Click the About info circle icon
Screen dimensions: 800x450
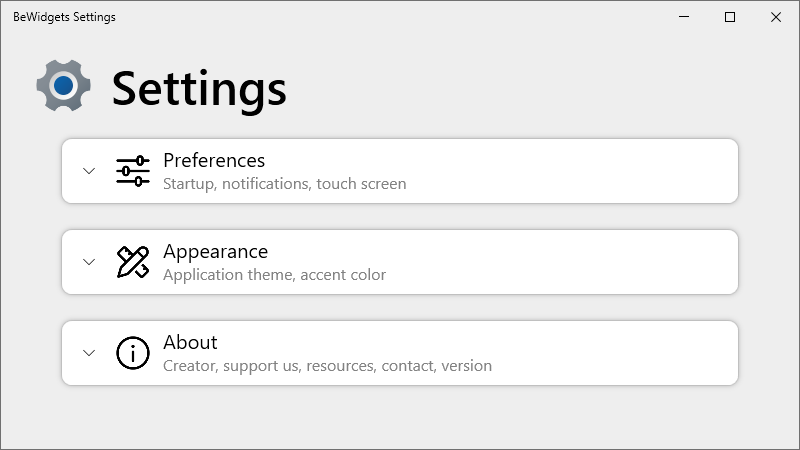pyautogui.click(x=133, y=353)
